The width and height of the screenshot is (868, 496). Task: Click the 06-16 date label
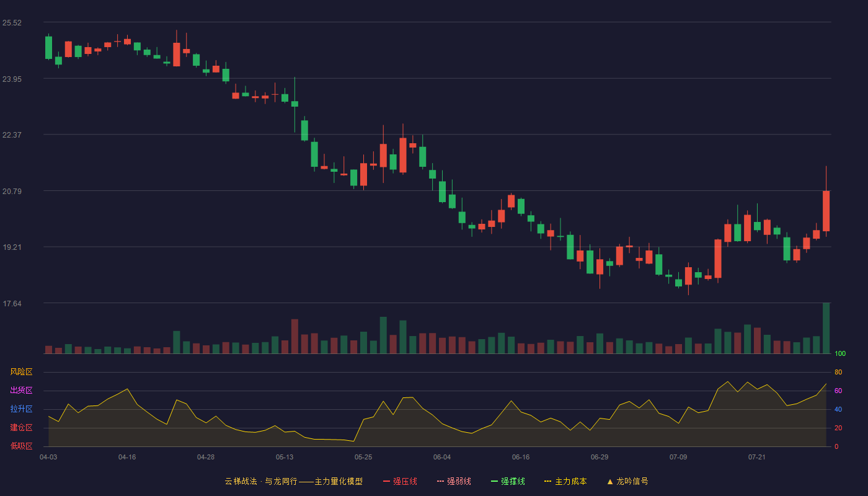521,457
